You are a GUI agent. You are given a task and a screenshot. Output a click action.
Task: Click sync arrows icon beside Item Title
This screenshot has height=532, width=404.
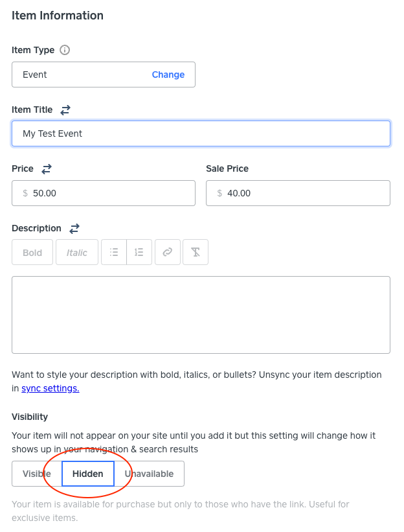(x=65, y=110)
